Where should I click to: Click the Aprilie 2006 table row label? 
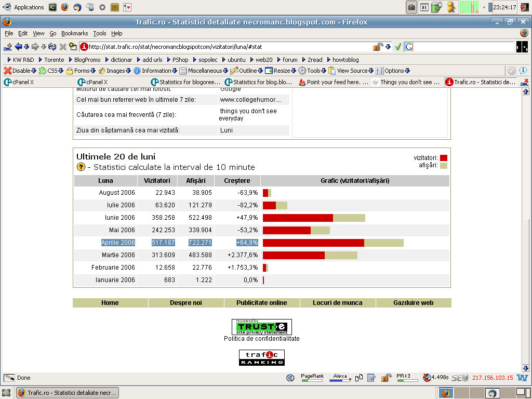118,242
